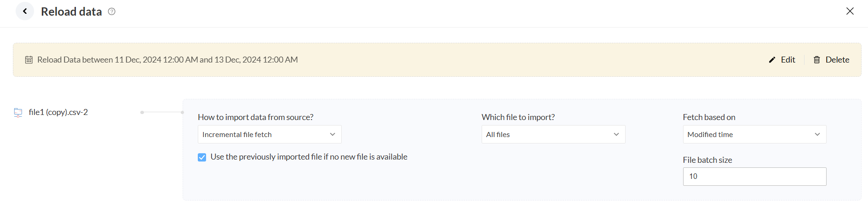Image resolution: width=868 pixels, height=212 pixels.
Task: Select the file1 (copy).csv-2 source icon
Action: (18, 113)
